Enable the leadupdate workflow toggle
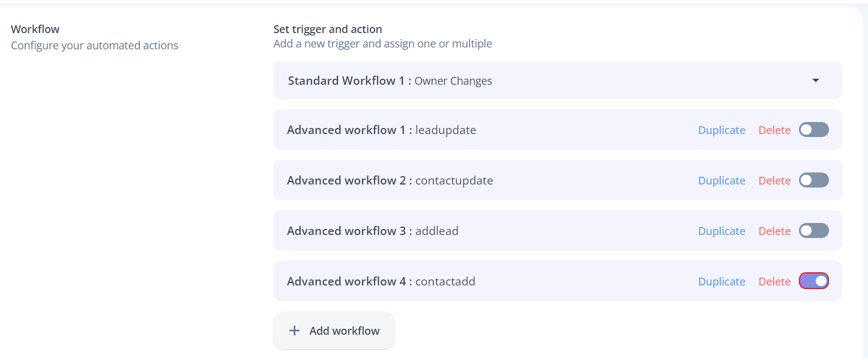This screenshot has height=360, width=868. [x=814, y=130]
